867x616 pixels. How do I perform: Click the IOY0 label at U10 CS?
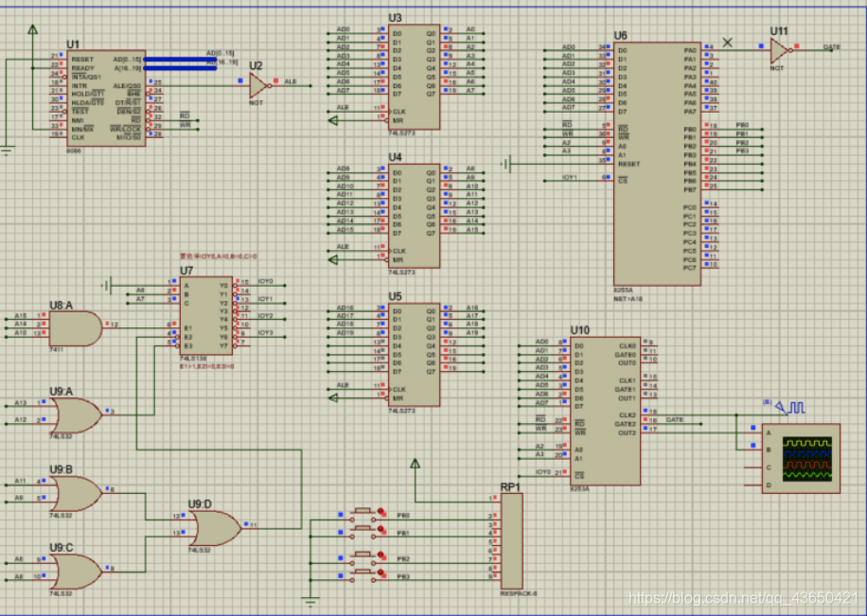pos(543,472)
